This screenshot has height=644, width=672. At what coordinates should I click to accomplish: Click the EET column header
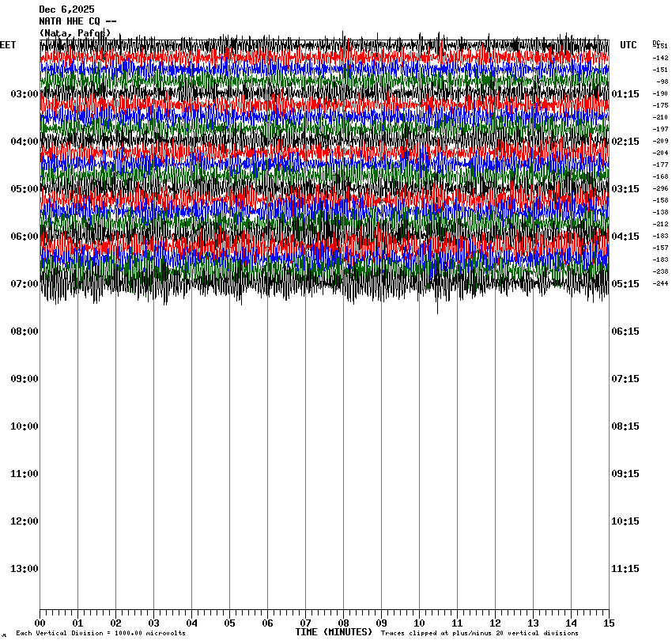coord(8,45)
